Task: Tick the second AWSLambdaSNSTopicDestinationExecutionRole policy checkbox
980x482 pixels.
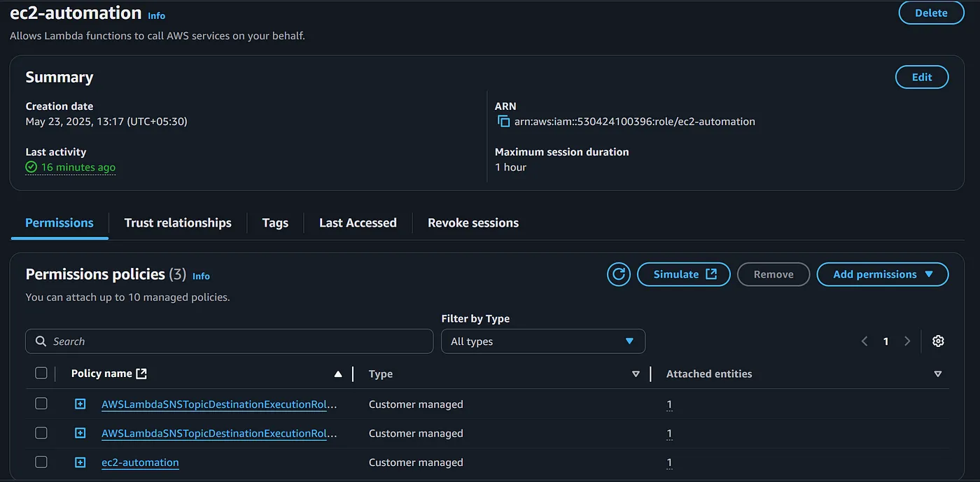Action: pyautogui.click(x=41, y=433)
